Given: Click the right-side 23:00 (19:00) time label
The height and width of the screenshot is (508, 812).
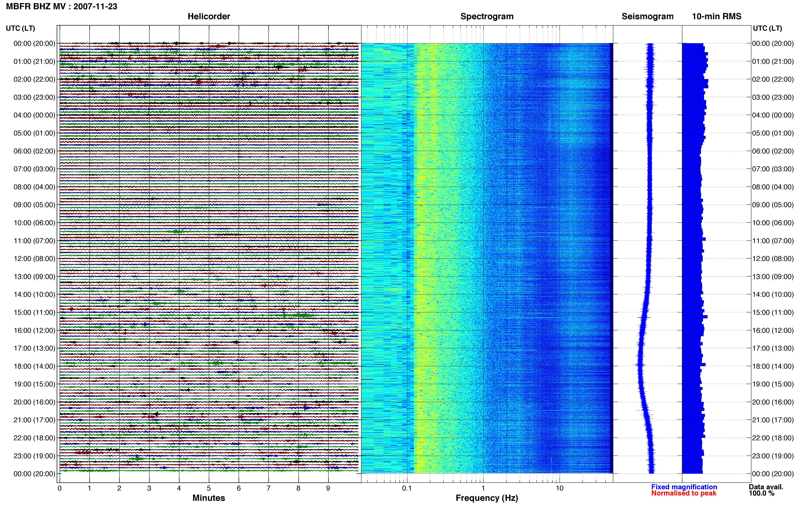Looking at the screenshot, I should 773,456.
